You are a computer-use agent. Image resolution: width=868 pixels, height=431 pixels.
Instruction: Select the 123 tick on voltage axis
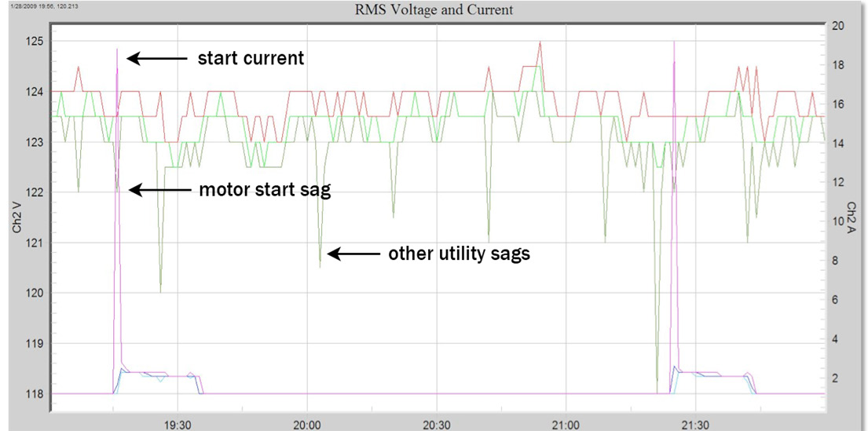pyautogui.click(x=35, y=142)
